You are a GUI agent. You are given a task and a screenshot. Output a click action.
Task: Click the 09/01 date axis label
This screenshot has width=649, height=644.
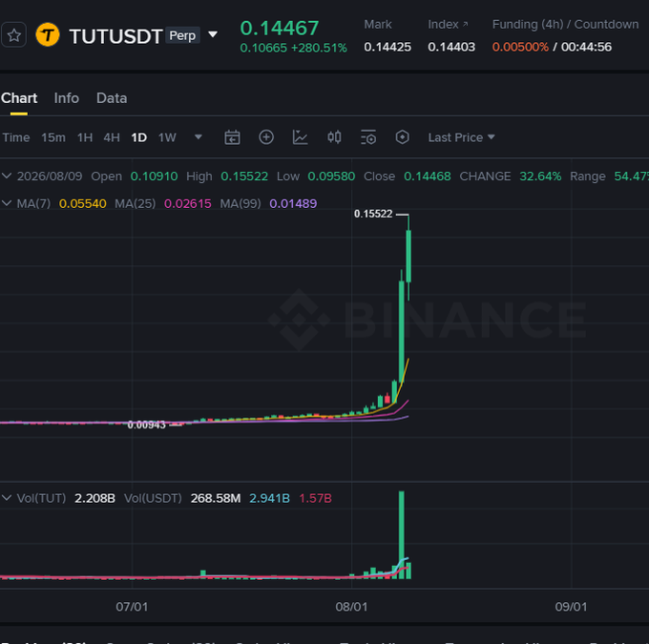tap(571, 607)
